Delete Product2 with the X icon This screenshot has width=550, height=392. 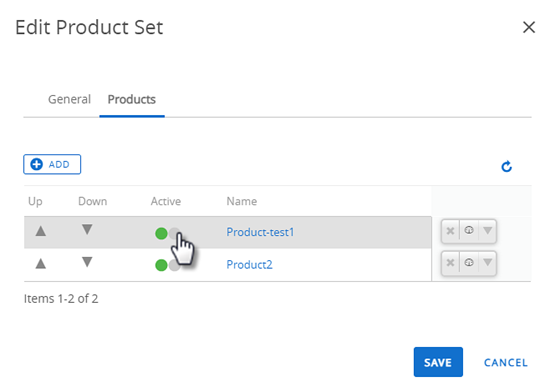(x=450, y=263)
